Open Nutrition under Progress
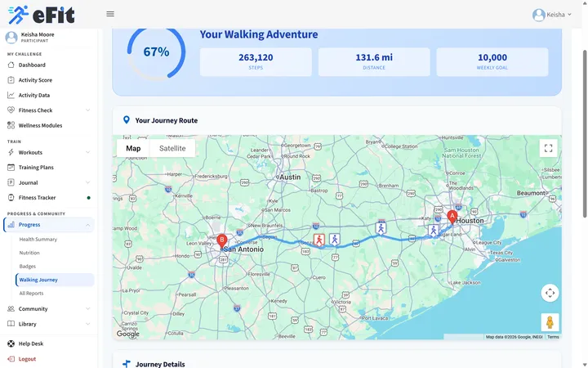Viewport: 588px width, 368px height. (29, 253)
